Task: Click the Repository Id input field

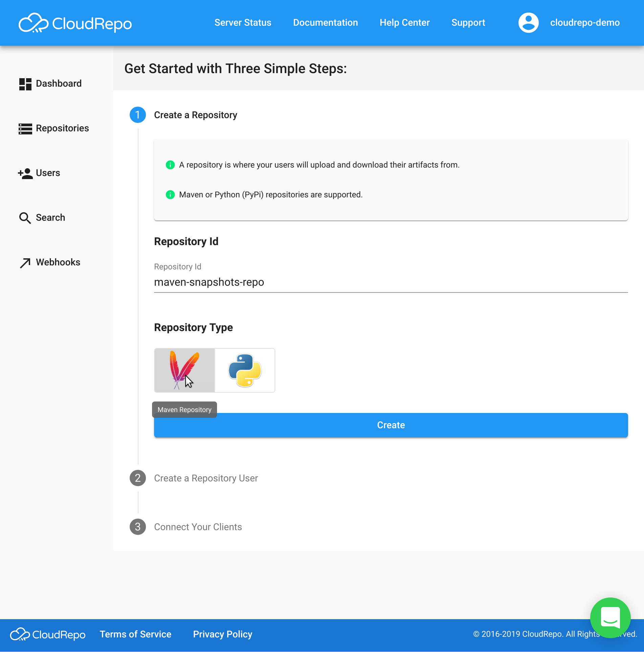Action: pos(391,282)
